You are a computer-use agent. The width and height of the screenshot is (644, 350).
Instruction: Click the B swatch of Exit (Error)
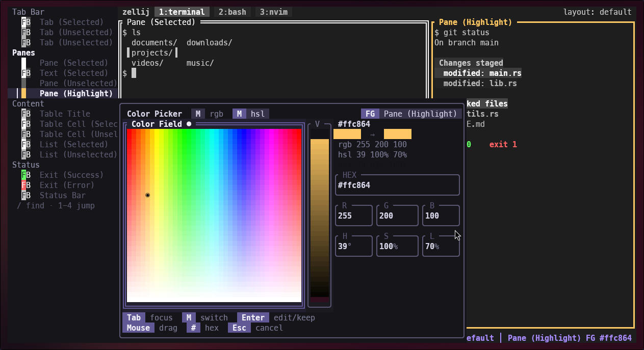[x=28, y=185]
